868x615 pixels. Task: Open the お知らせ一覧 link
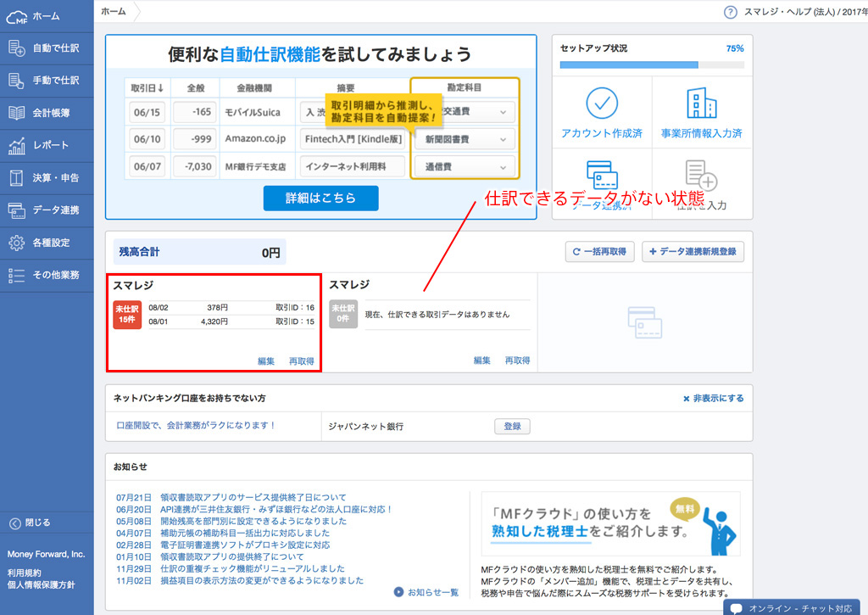tap(433, 592)
